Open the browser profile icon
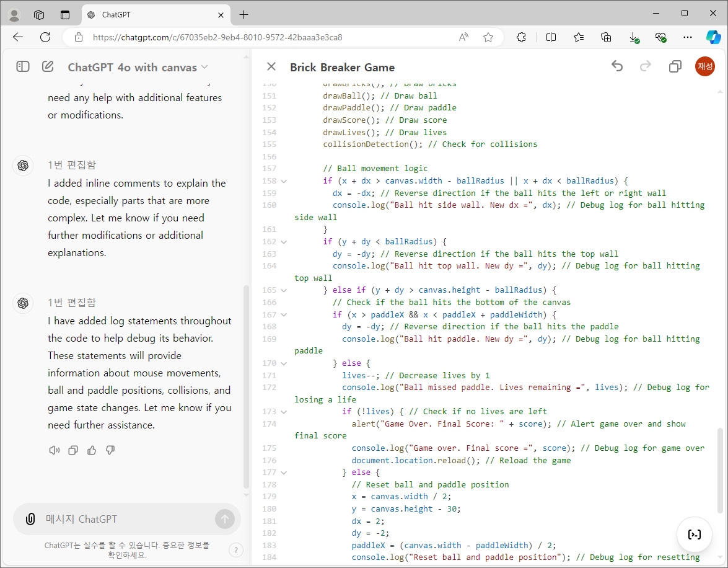Screen dimensions: 728x568 click(x=14, y=15)
